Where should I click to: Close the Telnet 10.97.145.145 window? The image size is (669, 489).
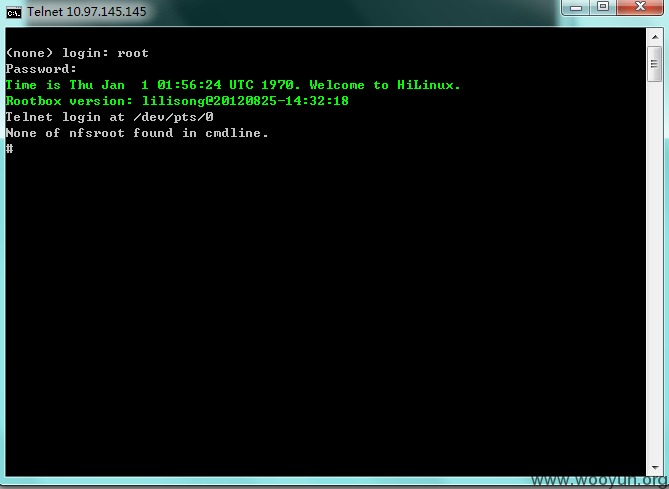click(x=640, y=7)
